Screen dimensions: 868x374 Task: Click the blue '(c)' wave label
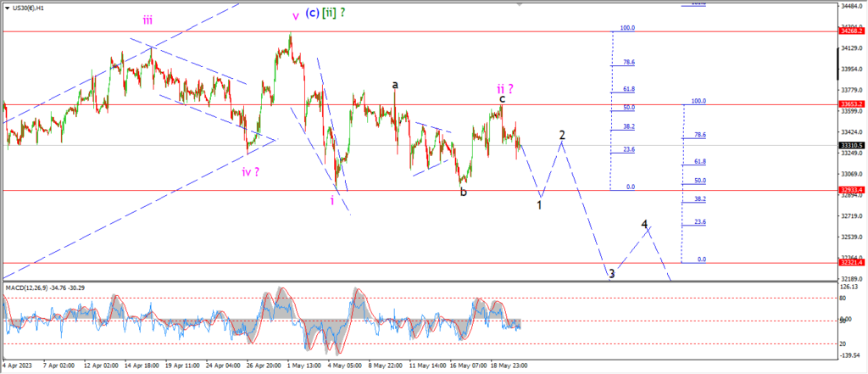(311, 14)
